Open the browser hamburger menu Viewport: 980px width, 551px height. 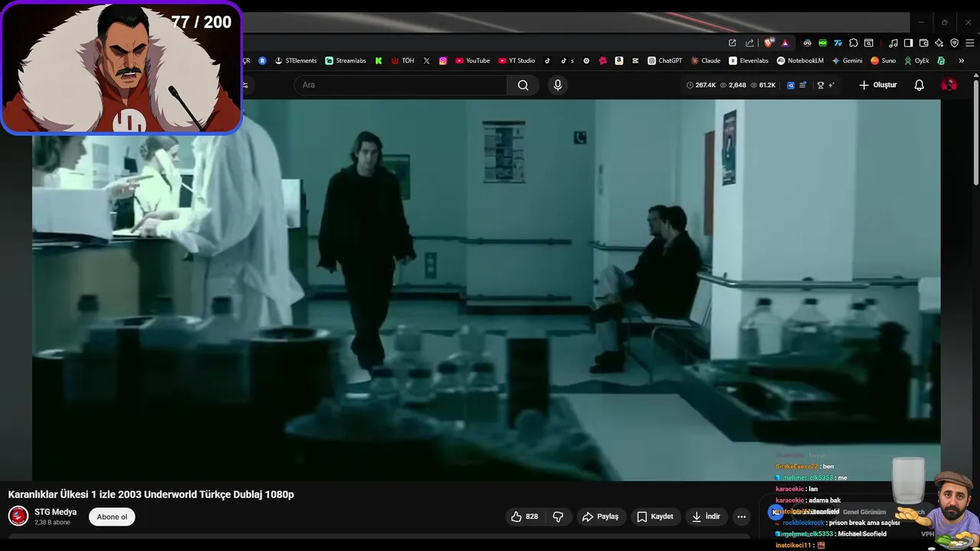click(x=969, y=43)
